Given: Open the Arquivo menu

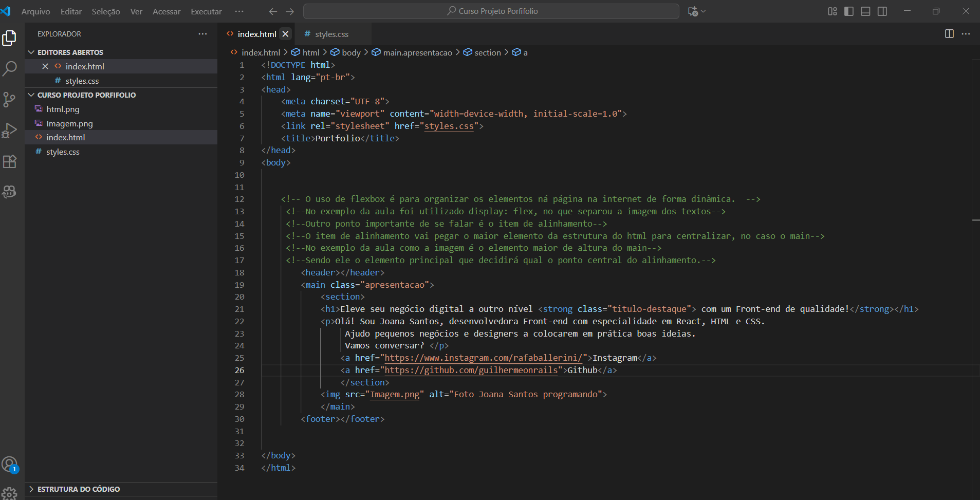Looking at the screenshot, I should click(35, 11).
